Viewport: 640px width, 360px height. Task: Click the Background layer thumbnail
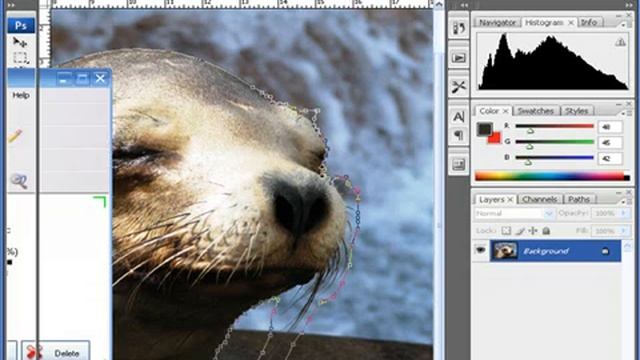(504, 251)
